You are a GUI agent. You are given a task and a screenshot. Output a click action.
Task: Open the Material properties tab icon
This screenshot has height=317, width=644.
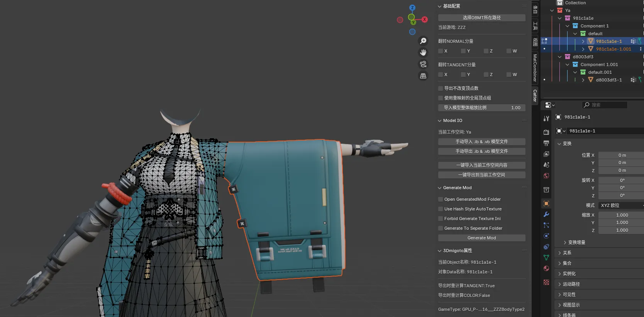[546, 268]
